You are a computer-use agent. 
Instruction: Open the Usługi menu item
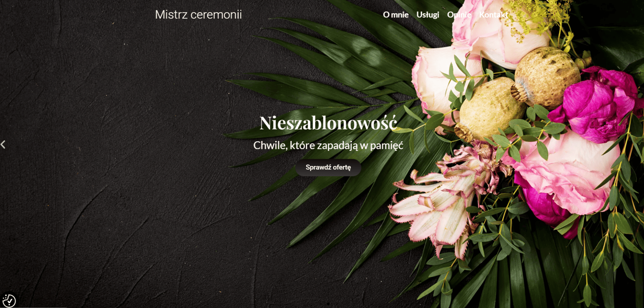428,15
